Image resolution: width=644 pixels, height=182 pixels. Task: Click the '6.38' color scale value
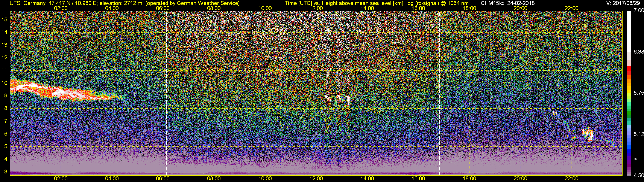pos(639,52)
